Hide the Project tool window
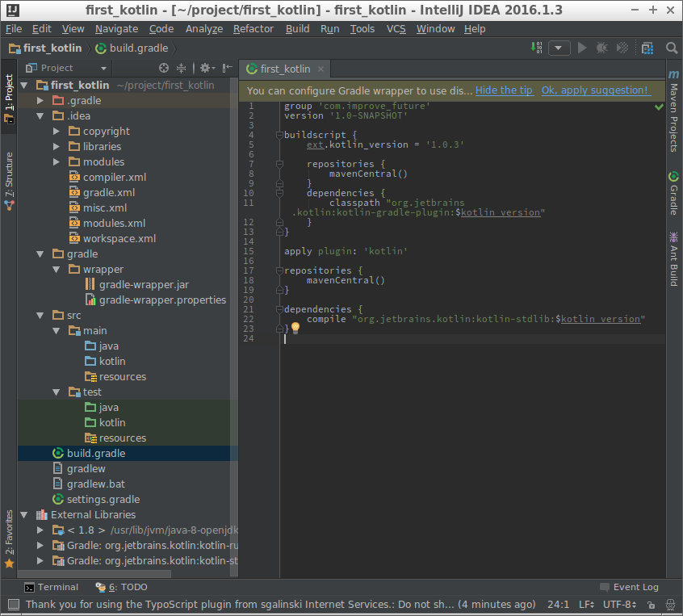Viewport: 683px width, 616px height. click(x=228, y=69)
